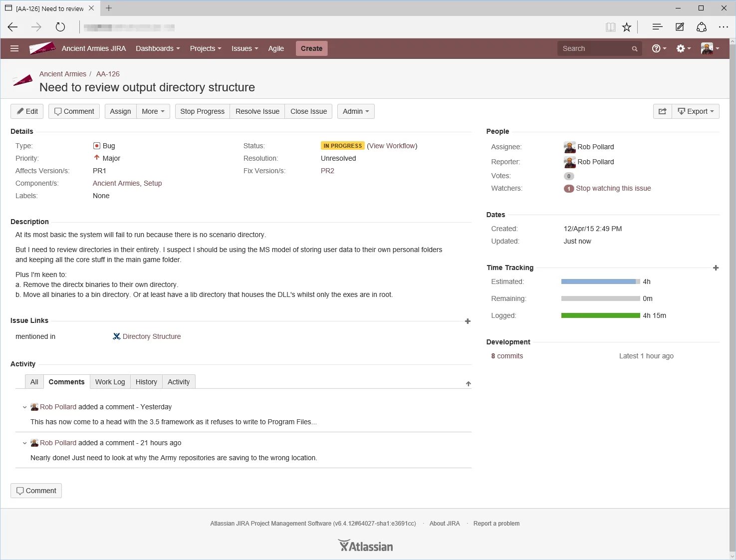
Task: Open the help question mark menu
Action: click(x=659, y=48)
